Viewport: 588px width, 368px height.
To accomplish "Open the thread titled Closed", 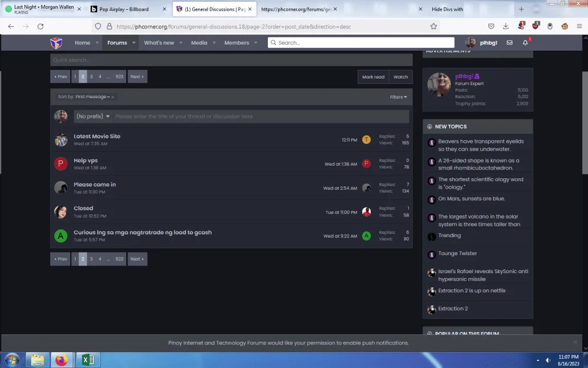I will pyautogui.click(x=83, y=208).
